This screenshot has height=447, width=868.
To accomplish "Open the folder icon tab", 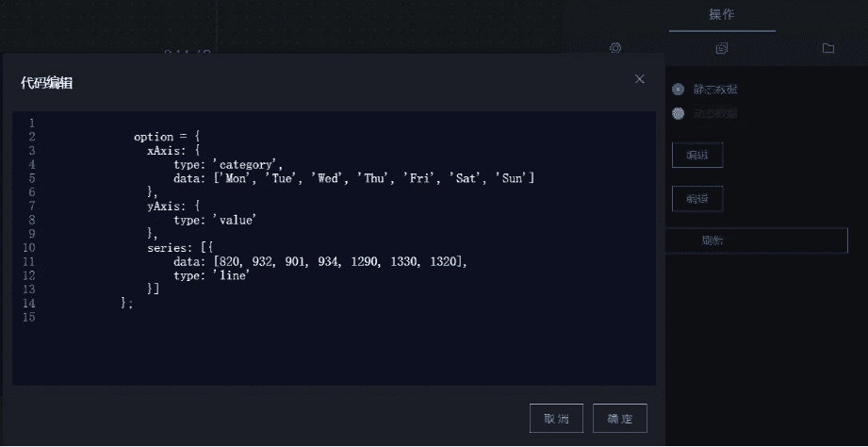I will click(x=828, y=48).
